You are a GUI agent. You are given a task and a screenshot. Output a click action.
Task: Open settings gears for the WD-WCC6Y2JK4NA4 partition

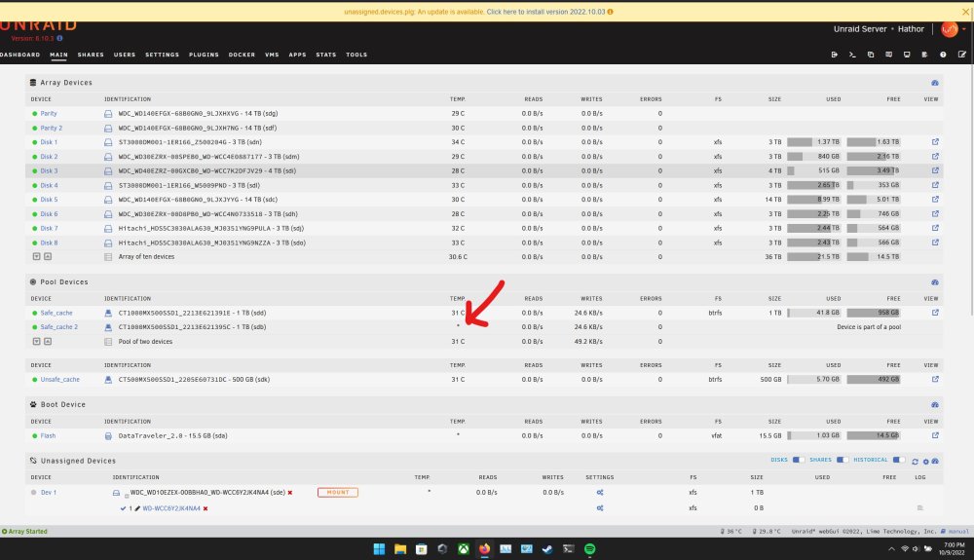[600, 507]
